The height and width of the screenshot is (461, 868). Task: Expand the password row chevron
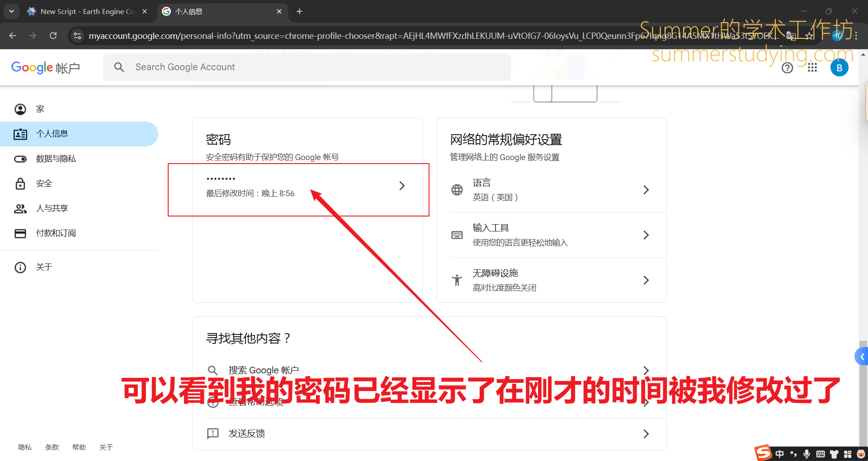(402, 186)
